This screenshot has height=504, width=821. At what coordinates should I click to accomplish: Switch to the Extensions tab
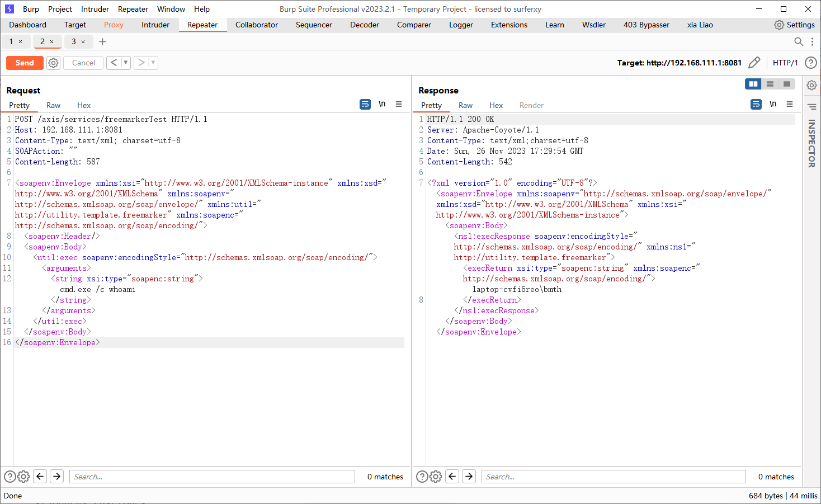coord(509,25)
